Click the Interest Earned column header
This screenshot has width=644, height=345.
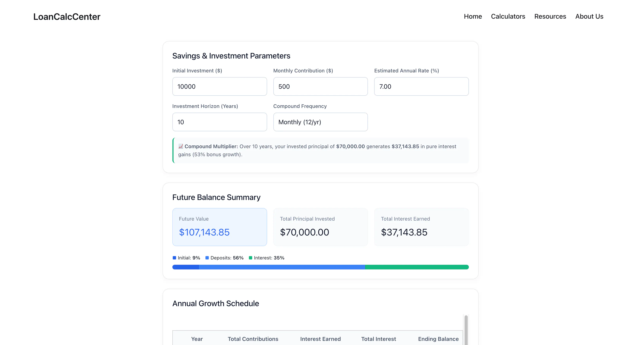pos(320,339)
